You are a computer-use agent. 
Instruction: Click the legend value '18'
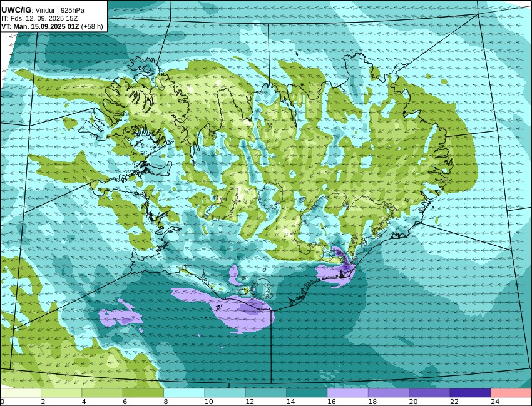click(372, 402)
